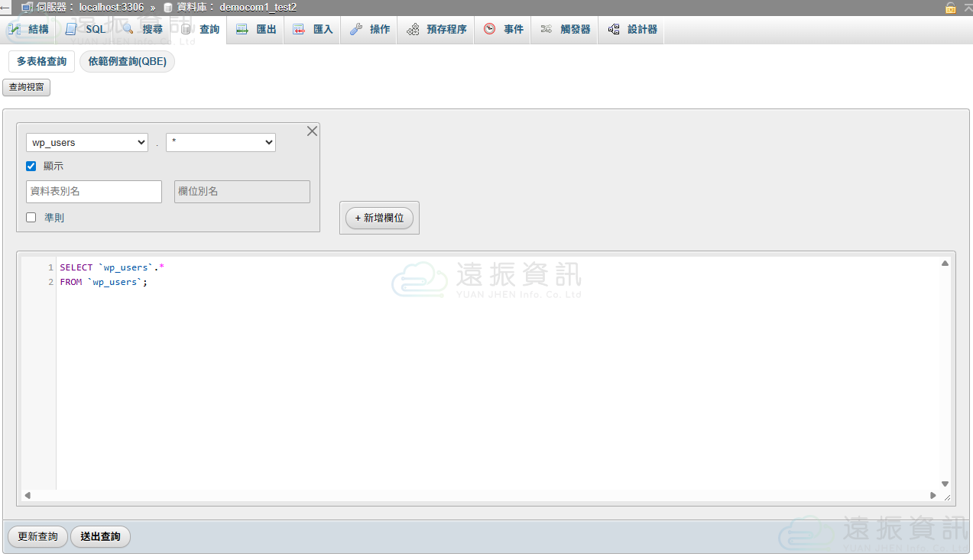The width and height of the screenshot is (973, 560).
Task: Click the padlock icon at top right
Action: [x=951, y=8]
